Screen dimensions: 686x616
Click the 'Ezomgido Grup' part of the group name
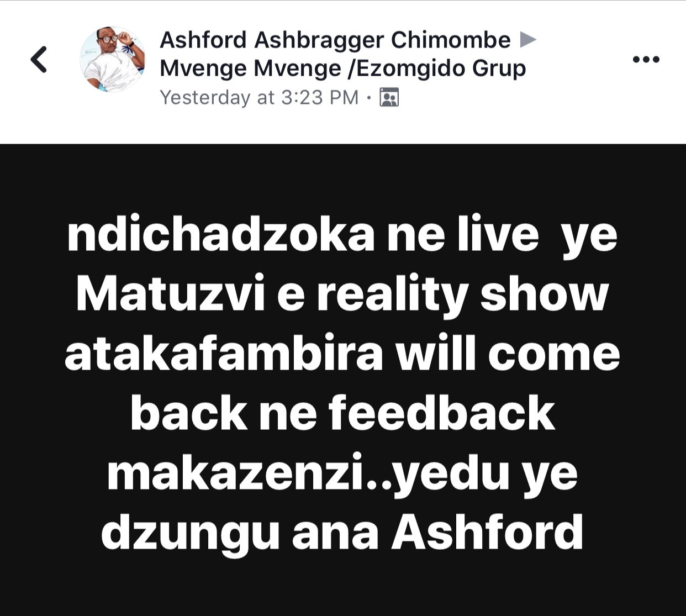tap(442, 69)
